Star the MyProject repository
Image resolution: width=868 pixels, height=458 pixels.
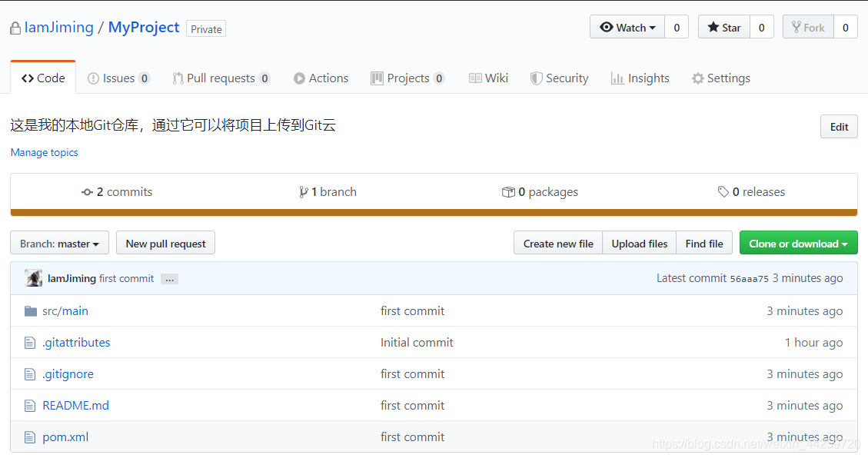click(x=723, y=27)
